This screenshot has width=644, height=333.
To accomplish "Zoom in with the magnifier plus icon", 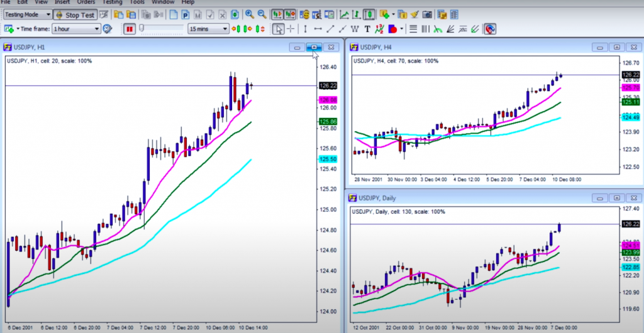I will click(x=250, y=14).
